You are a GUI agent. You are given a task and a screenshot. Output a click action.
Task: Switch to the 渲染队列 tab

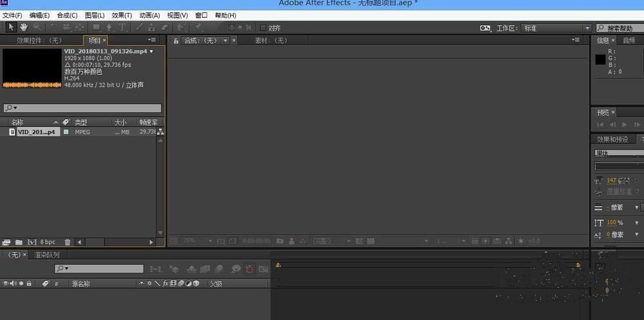click(46, 255)
